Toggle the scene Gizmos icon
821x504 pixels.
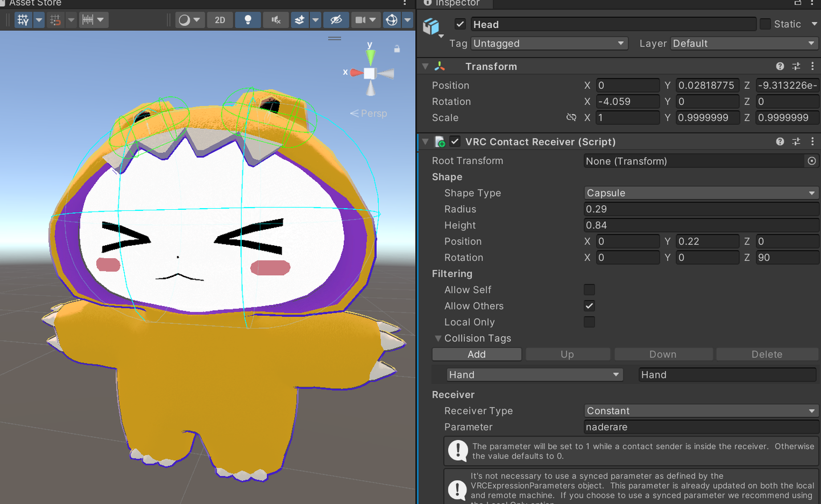click(392, 20)
